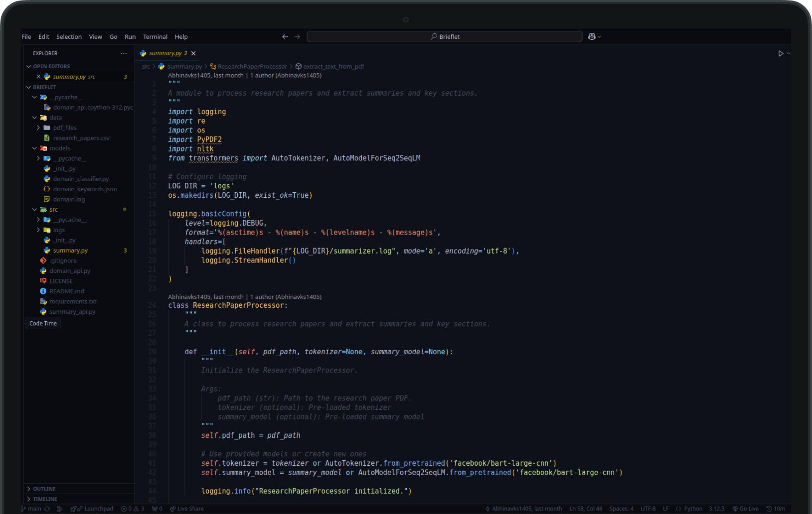Close summary.py in Open Editors list
The width and height of the screenshot is (812, 514).
tap(38, 77)
